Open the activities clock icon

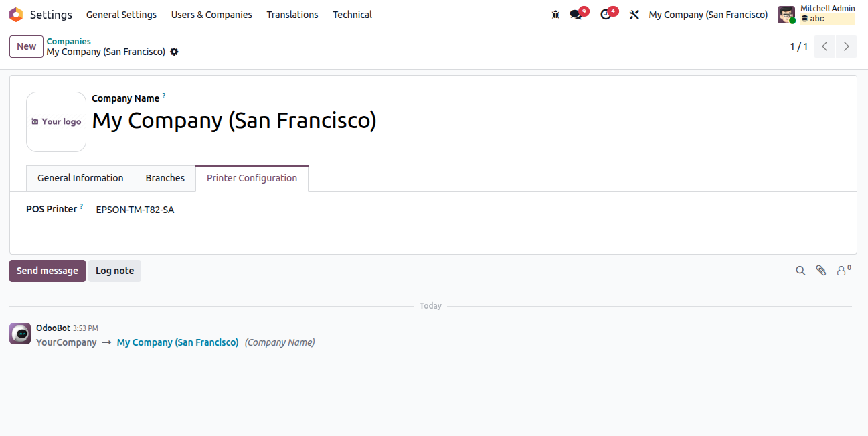pyautogui.click(x=606, y=15)
